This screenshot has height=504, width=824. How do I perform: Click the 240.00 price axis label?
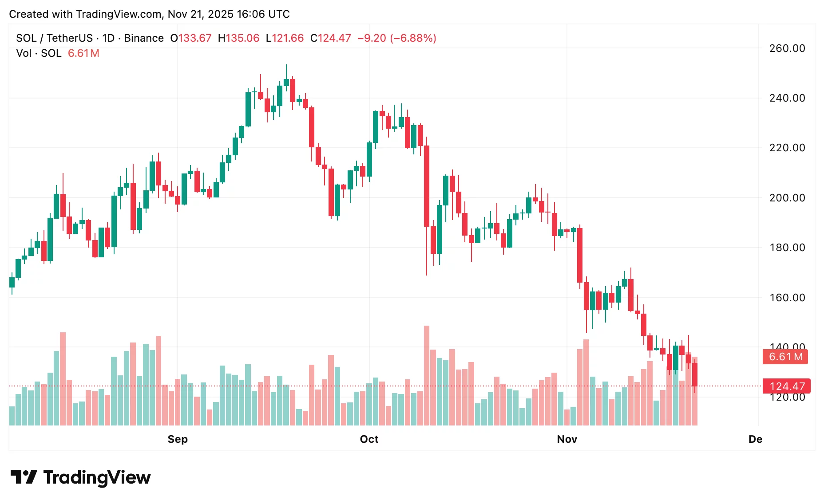pos(787,98)
